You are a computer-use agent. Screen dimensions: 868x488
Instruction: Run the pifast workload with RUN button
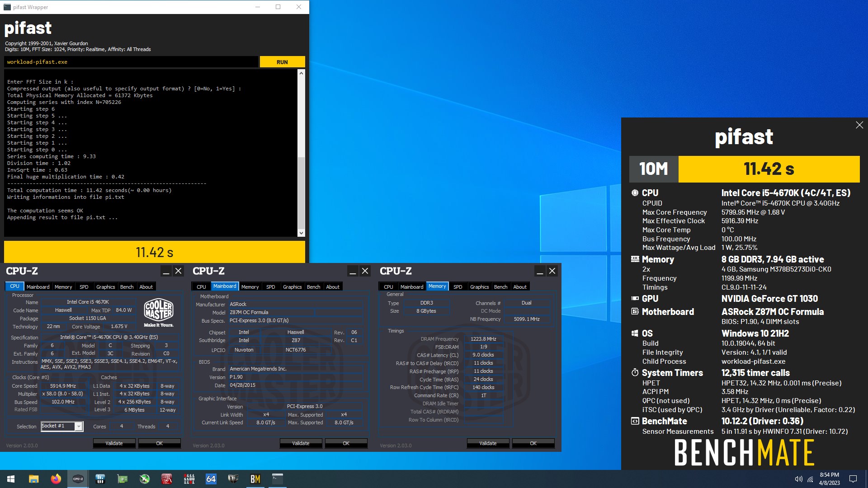pyautogui.click(x=282, y=62)
